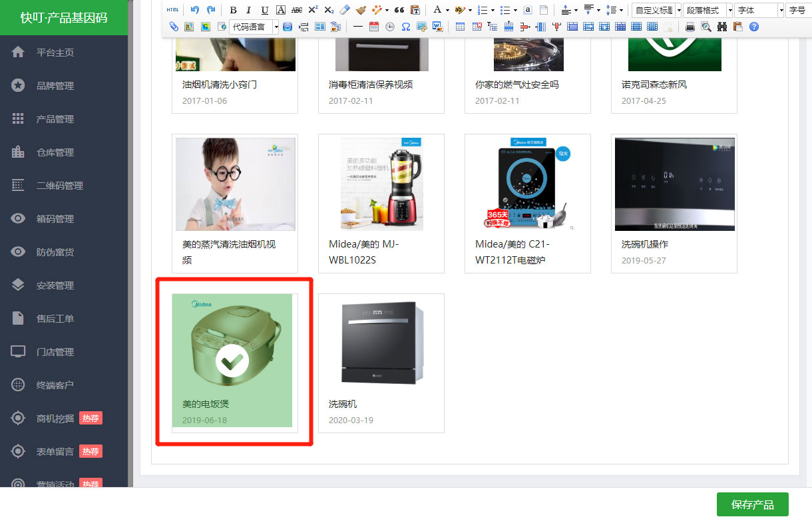Click the undo arrow icon
Viewport: 812px width, 521px height.
pyautogui.click(x=194, y=10)
